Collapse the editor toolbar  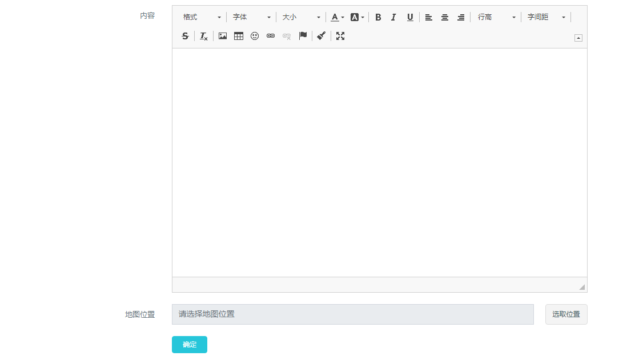(x=578, y=38)
